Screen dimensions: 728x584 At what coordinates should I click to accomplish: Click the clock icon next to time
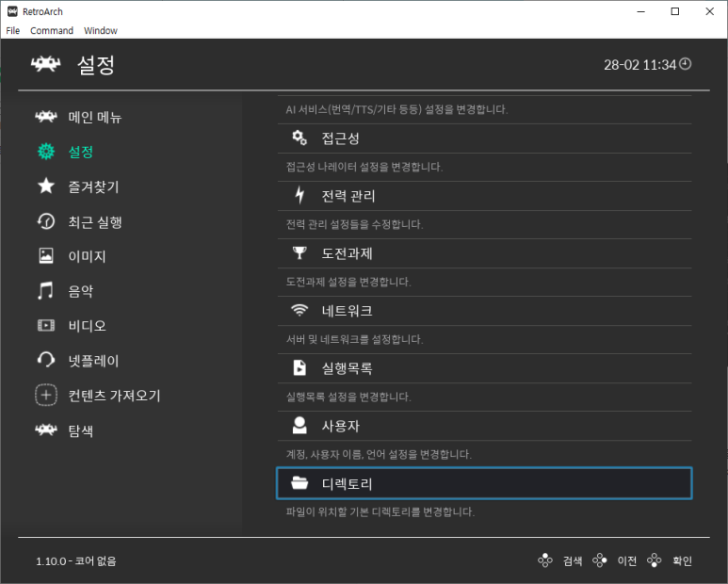(686, 64)
